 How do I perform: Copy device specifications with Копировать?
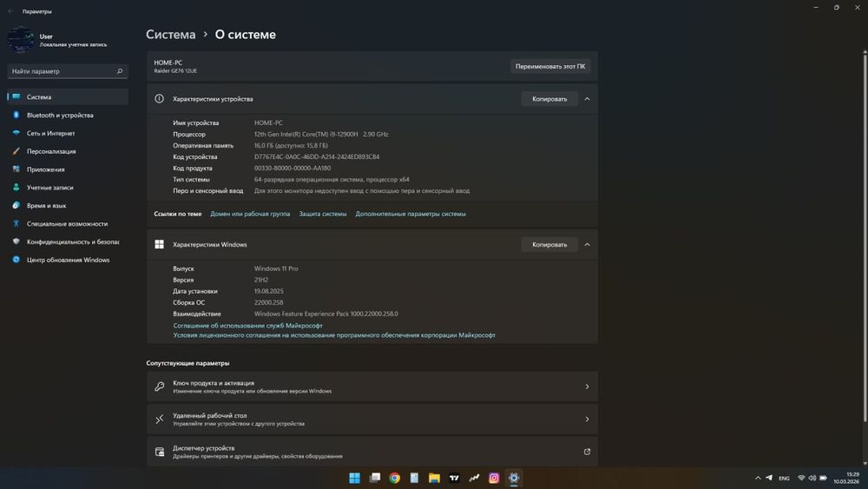pos(549,99)
